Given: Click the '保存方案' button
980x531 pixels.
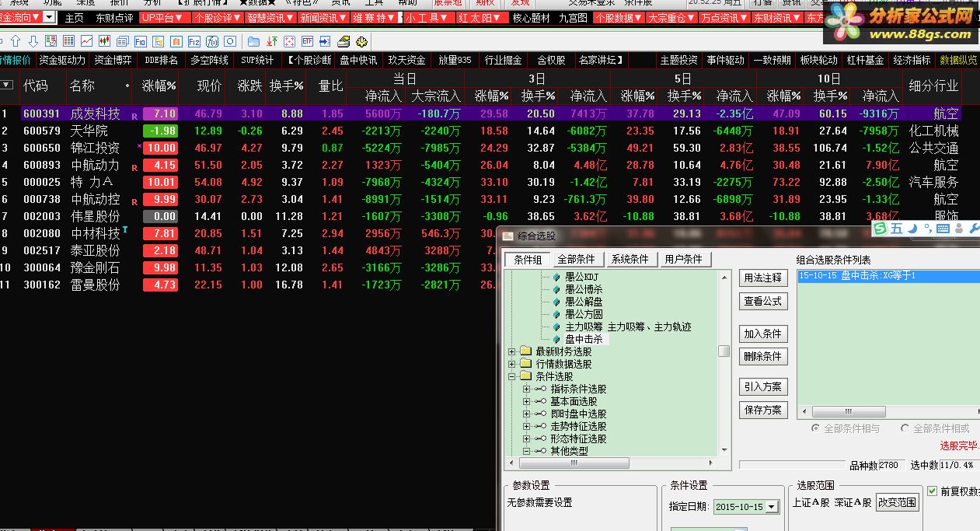Looking at the screenshot, I should pyautogui.click(x=762, y=410).
